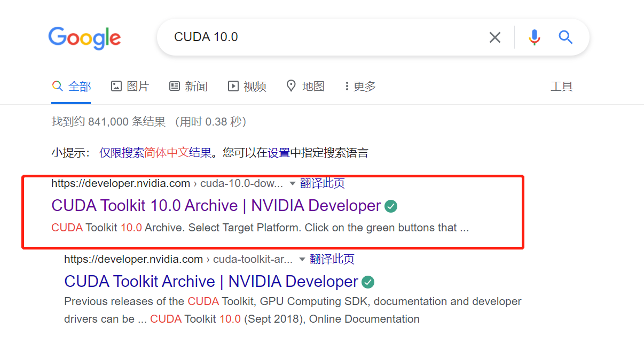Open 地图 search using the map pin icon
This screenshot has width=644, height=351.
[x=291, y=86]
